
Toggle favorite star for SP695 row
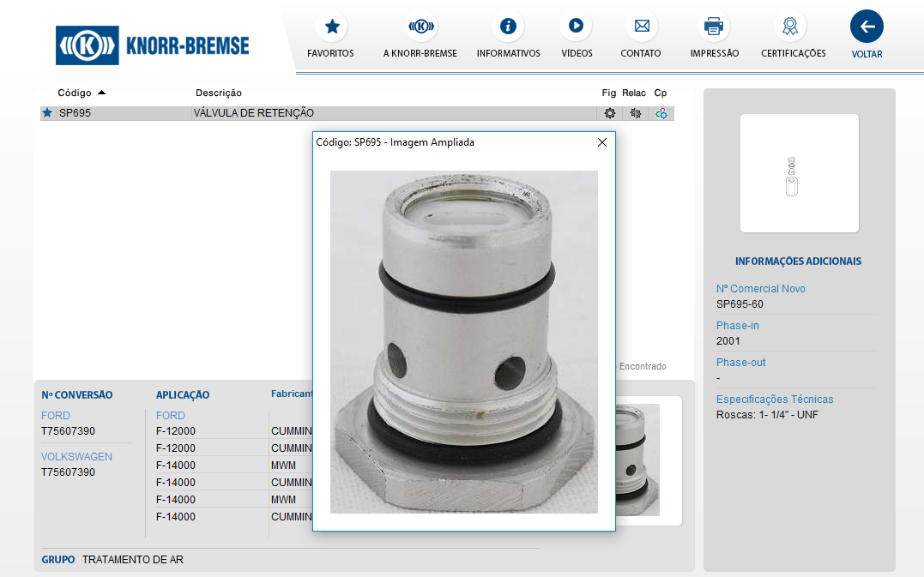[x=47, y=113]
